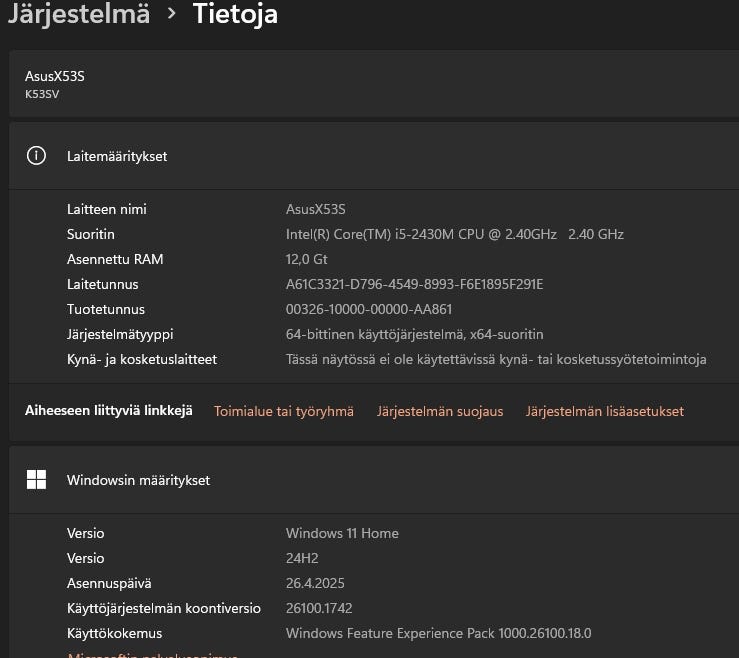Click the Tuotetunnus product ID value
This screenshot has height=658, width=739.
pos(369,309)
